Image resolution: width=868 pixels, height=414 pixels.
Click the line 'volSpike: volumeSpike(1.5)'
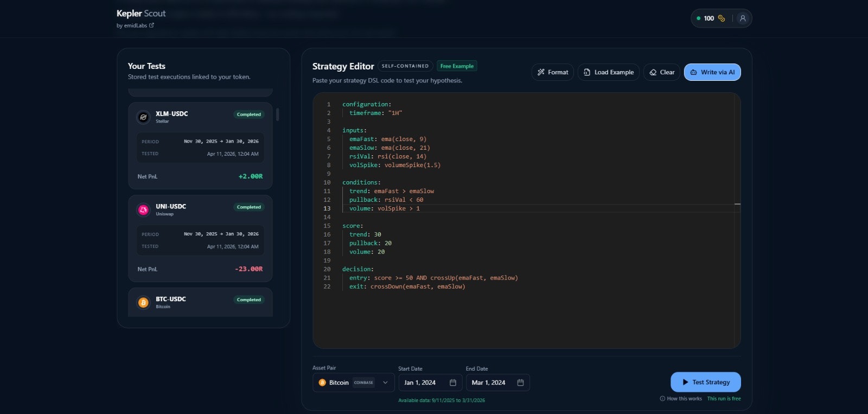click(395, 165)
